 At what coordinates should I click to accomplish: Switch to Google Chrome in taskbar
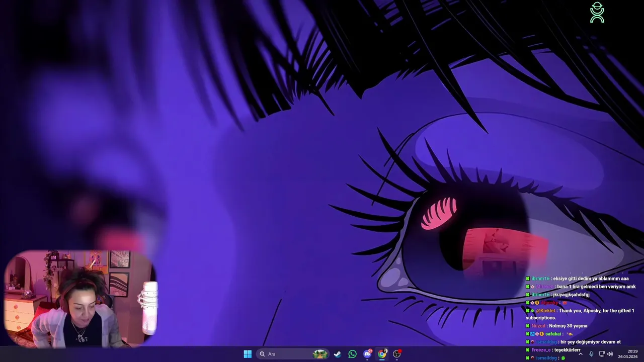382,354
